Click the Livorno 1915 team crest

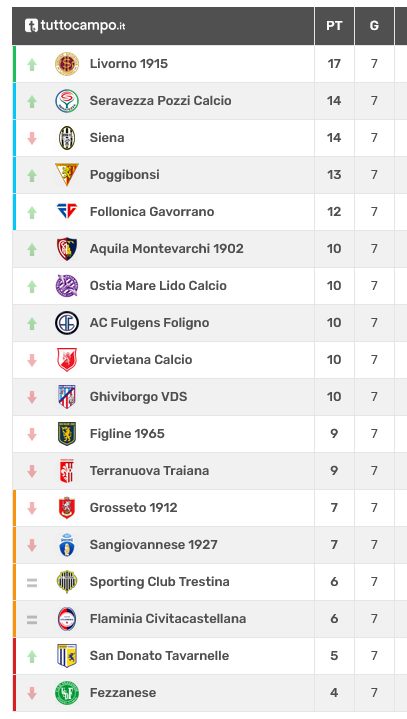click(67, 64)
